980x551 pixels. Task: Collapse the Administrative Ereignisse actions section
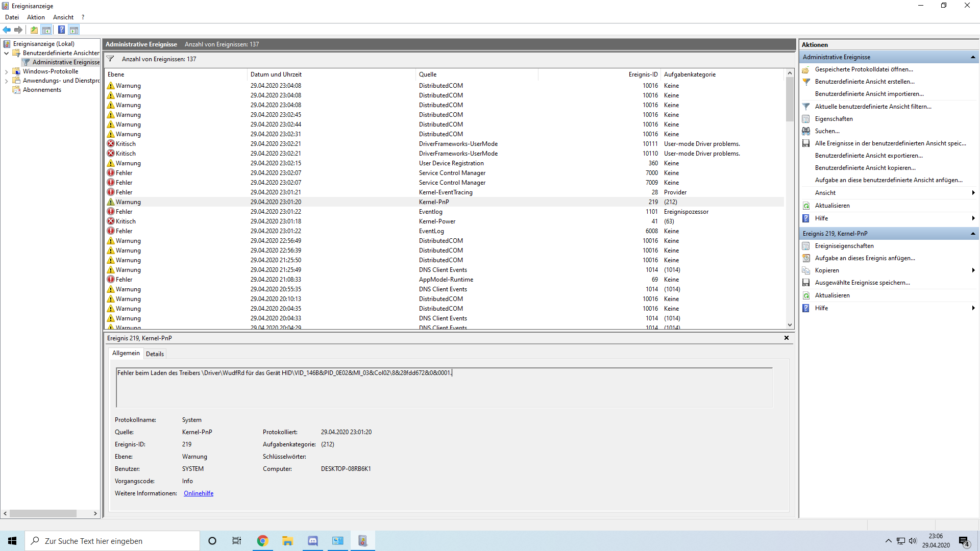(973, 57)
